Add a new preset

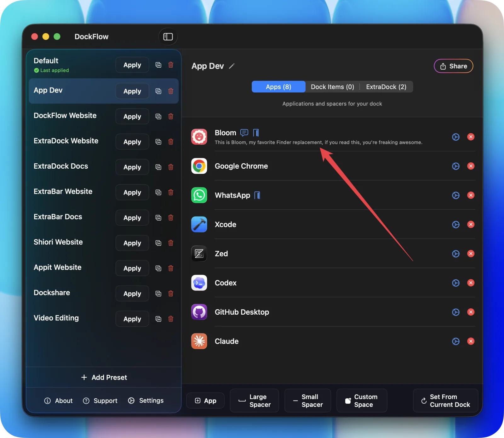coord(104,377)
